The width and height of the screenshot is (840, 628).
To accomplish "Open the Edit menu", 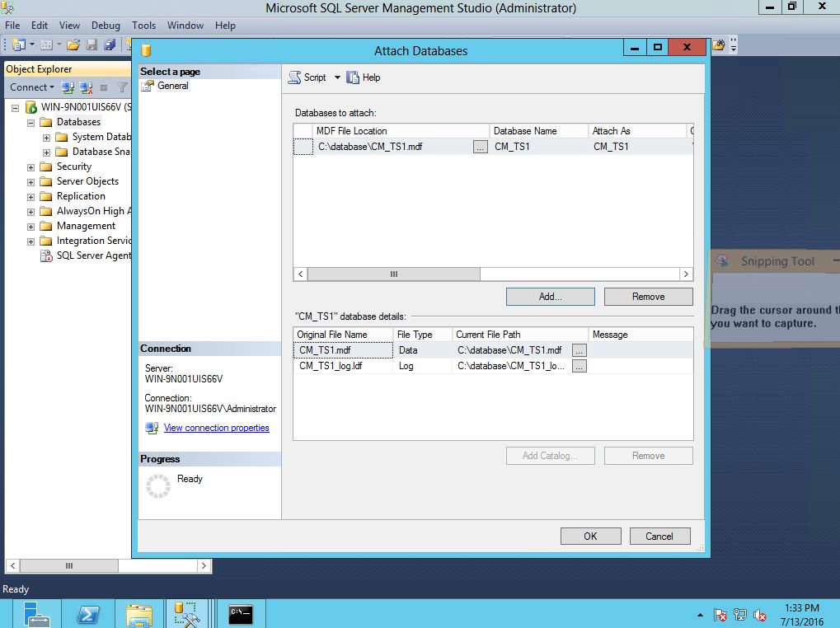I will (x=39, y=26).
